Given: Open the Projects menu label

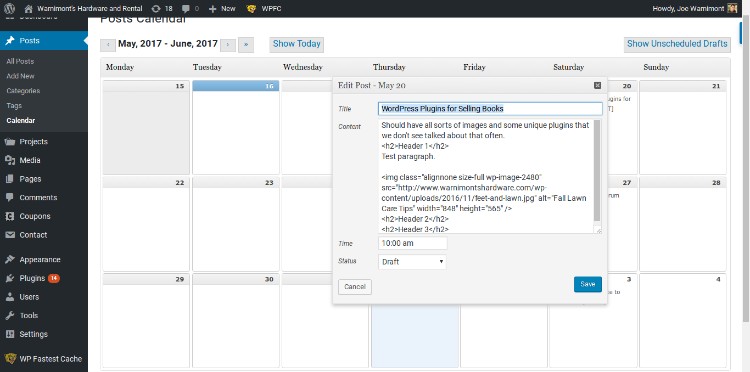Looking at the screenshot, I should [33, 142].
